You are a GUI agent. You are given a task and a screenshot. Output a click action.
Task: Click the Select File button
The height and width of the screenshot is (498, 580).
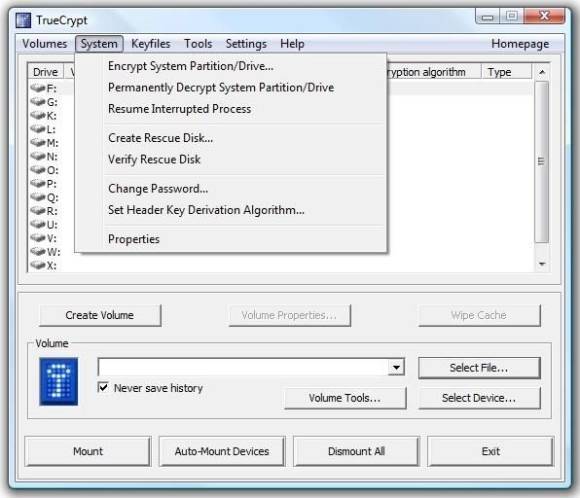pos(479,368)
